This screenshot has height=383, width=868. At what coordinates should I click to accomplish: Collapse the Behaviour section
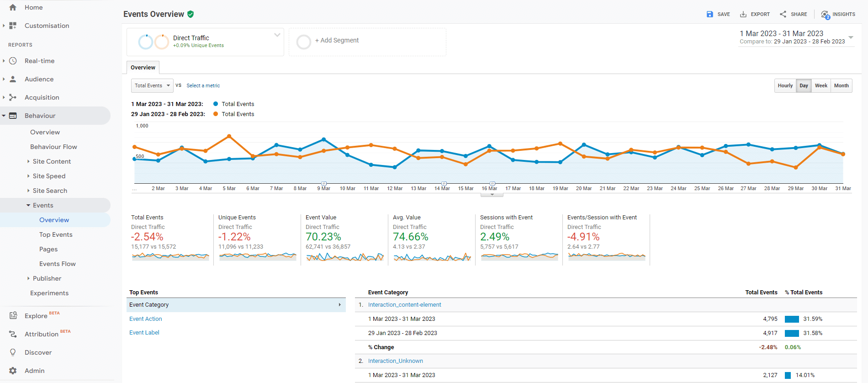[x=4, y=116]
